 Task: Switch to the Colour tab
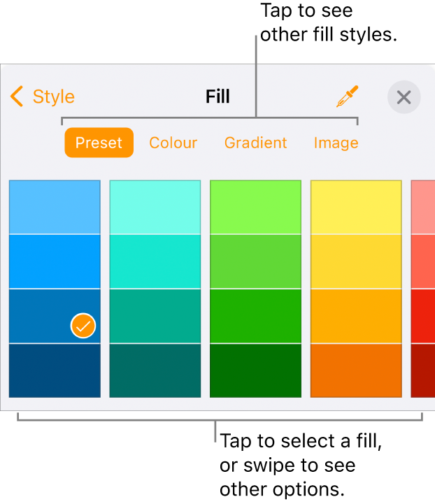(173, 143)
